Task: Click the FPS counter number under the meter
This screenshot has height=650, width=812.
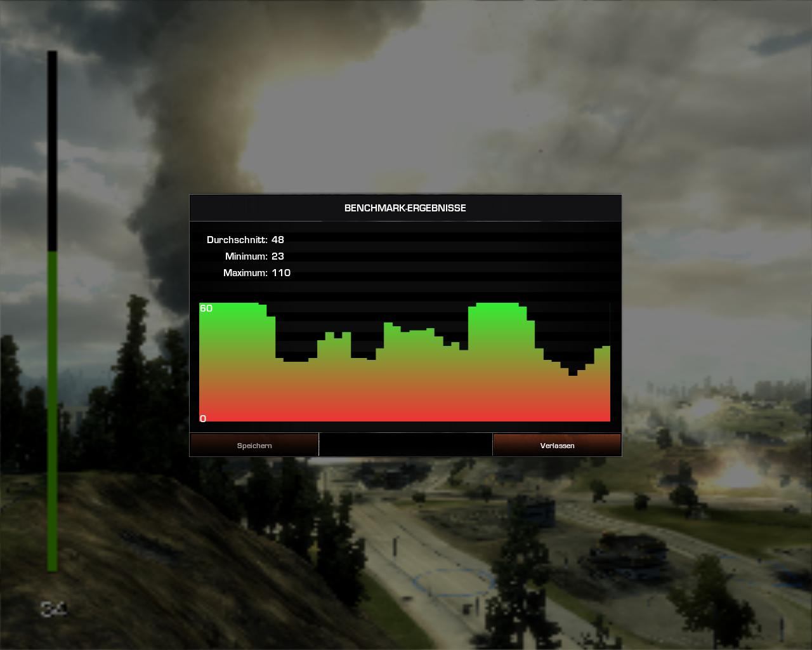Action: 54,609
